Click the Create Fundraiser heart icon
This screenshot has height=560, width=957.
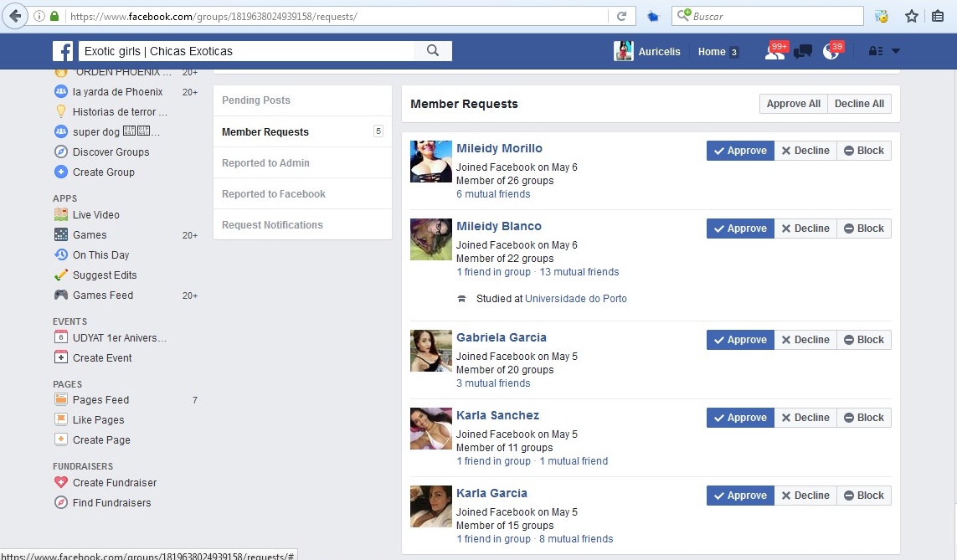click(x=61, y=482)
